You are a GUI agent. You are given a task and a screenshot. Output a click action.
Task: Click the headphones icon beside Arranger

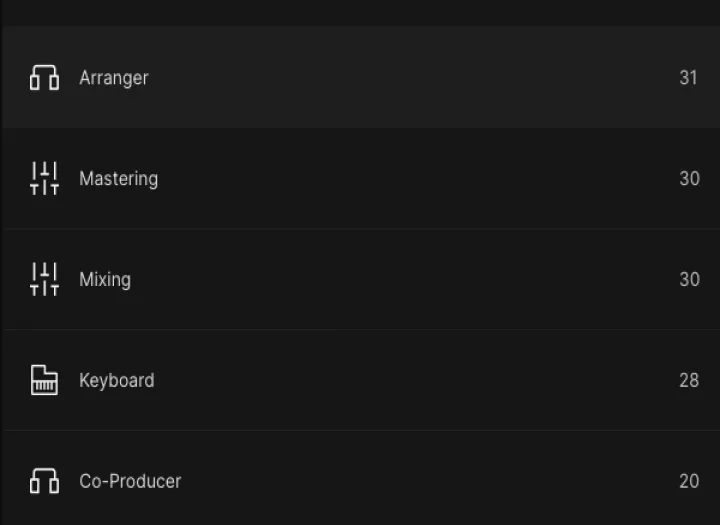[44, 78]
